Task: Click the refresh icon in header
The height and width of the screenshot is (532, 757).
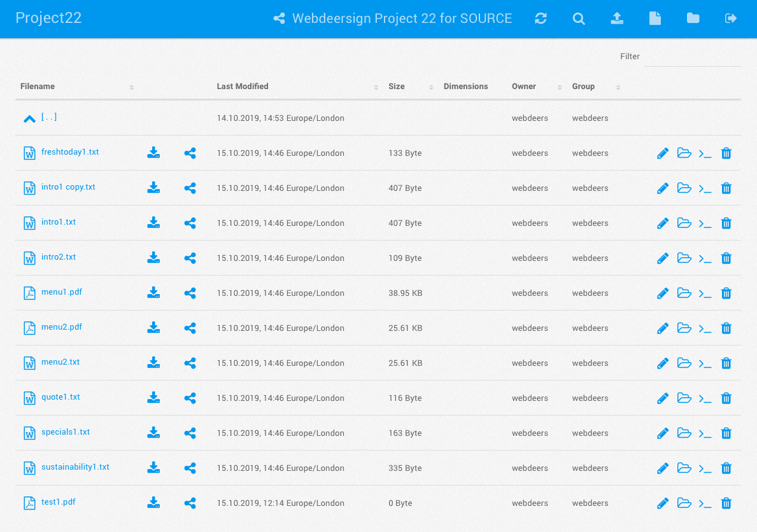Action: [541, 18]
